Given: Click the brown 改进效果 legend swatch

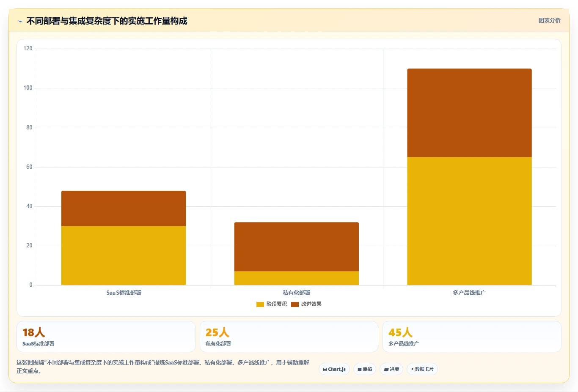Looking at the screenshot, I should click(x=295, y=304).
